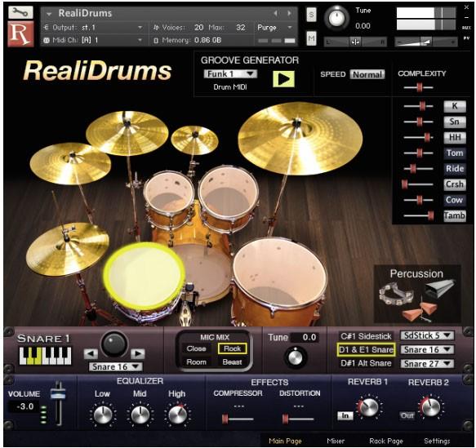Screen dimensions: 476x448
Task: Mute the instrument with M button
Action: tap(311, 38)
